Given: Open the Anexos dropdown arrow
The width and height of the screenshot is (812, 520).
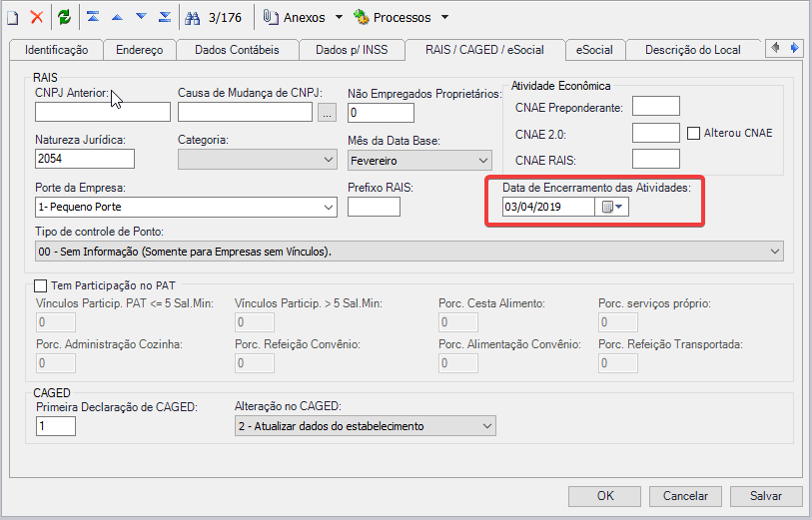Looking at the screenshot, I should 339,17.
